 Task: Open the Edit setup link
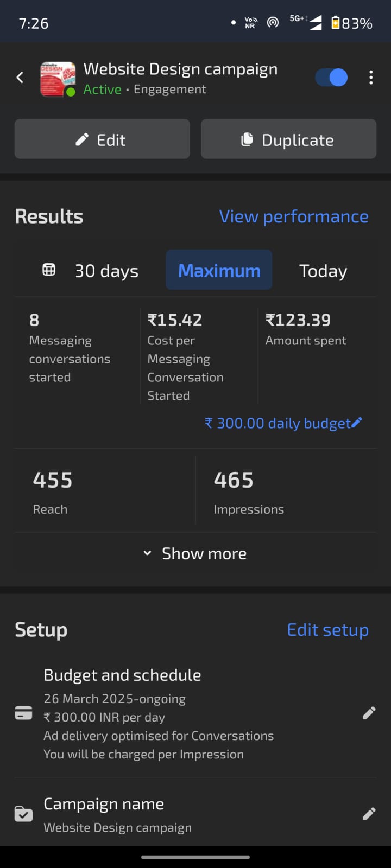(x=327, y=630)
